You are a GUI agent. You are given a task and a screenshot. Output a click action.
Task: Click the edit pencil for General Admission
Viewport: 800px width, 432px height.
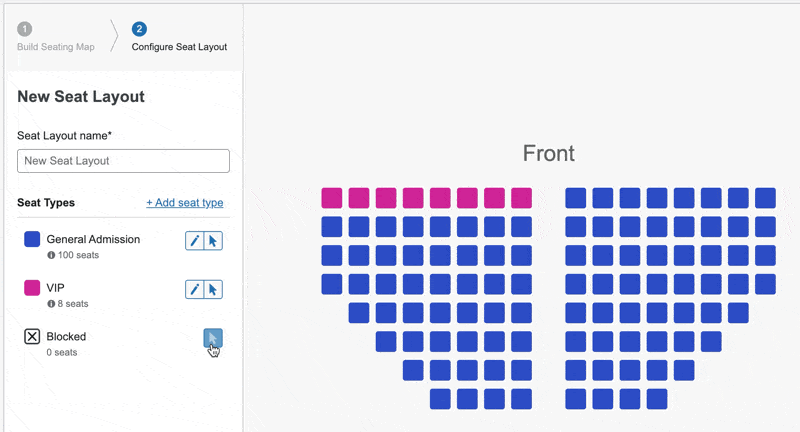click(195, 240)
